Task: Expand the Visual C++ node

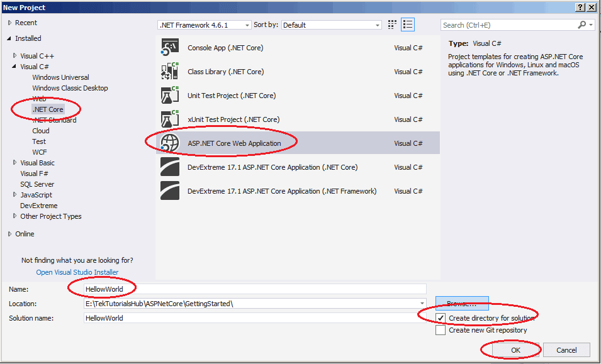Action: (15, 56)
